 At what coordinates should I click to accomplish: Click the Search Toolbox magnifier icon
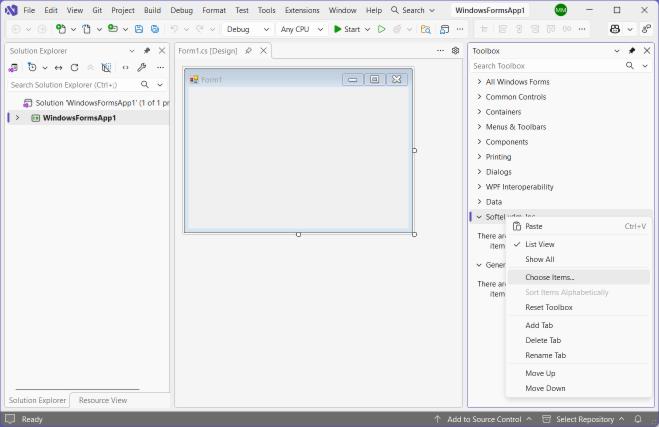[630, 66]
